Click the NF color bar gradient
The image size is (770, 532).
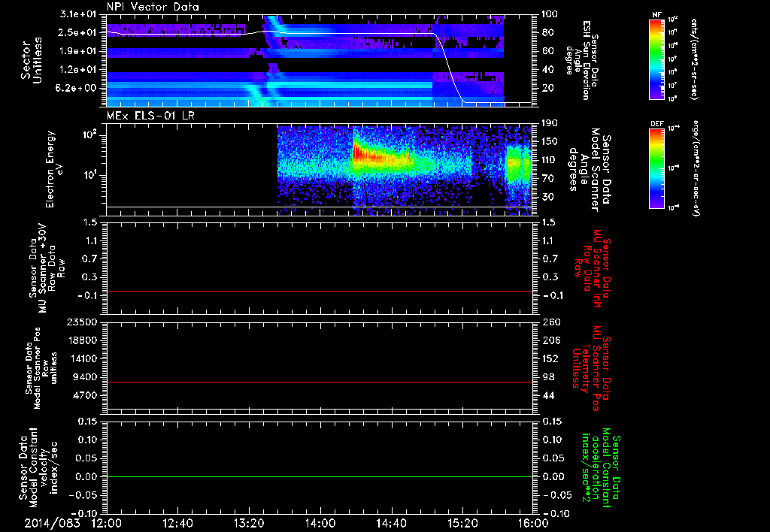[x=657, y=59]
